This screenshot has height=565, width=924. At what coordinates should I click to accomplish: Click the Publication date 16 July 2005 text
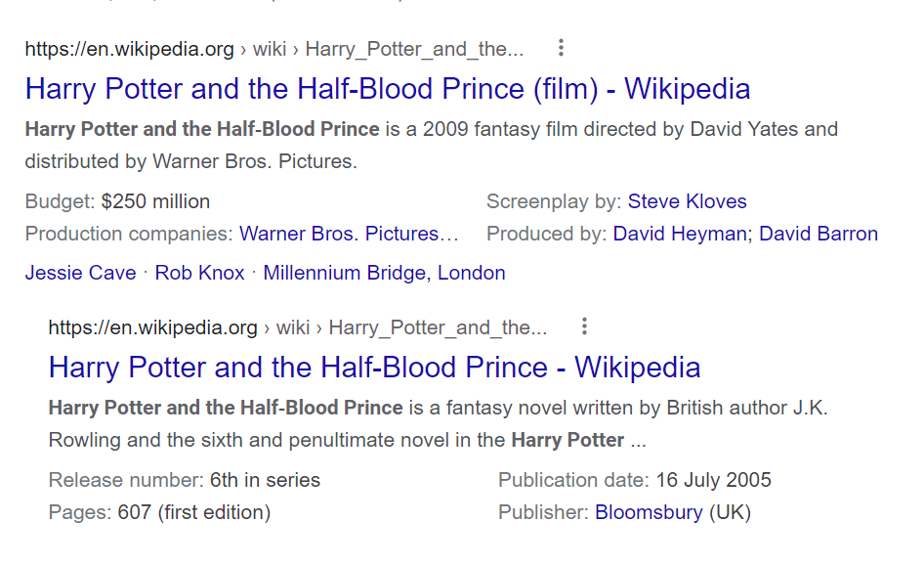pyautogui.click(x=634, y=480)
